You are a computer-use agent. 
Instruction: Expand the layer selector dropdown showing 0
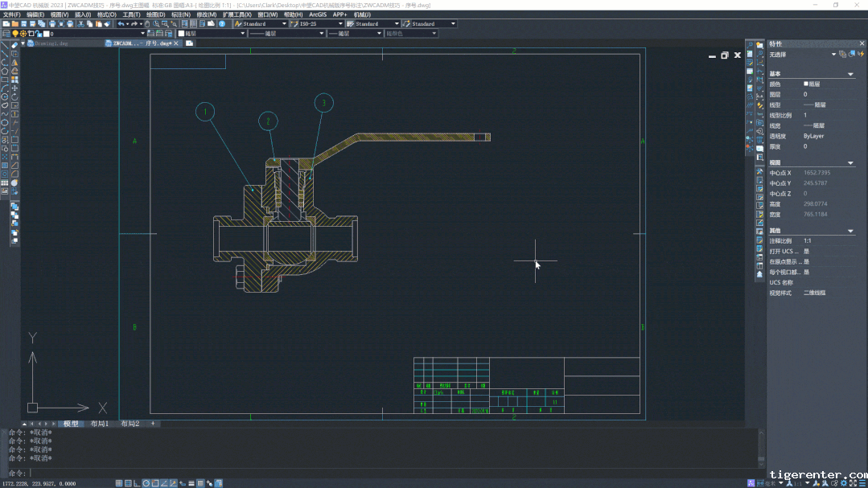tap(142, 34)
